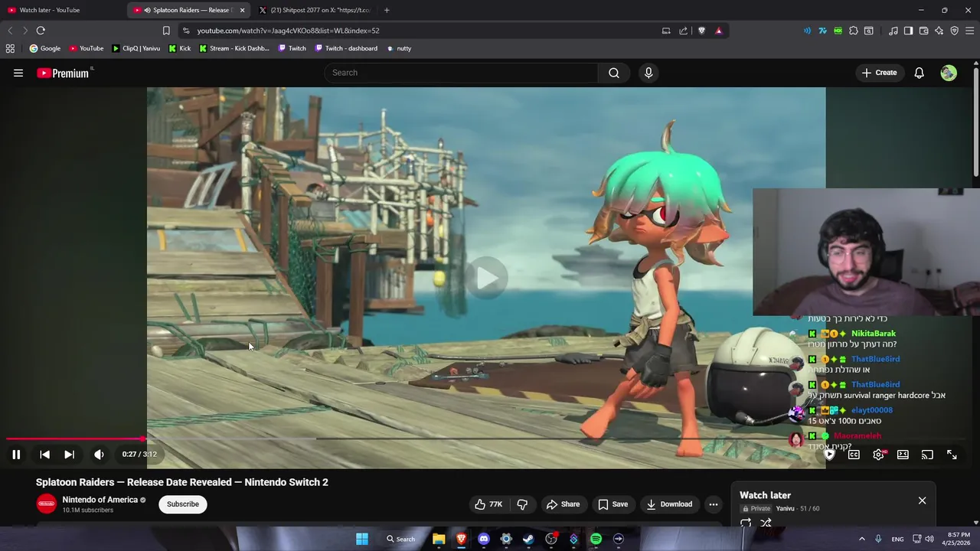The height and width of the screenshot is (551, 980).
Task: Toggle loop playlist in Watch later
Action: point(746,523)
